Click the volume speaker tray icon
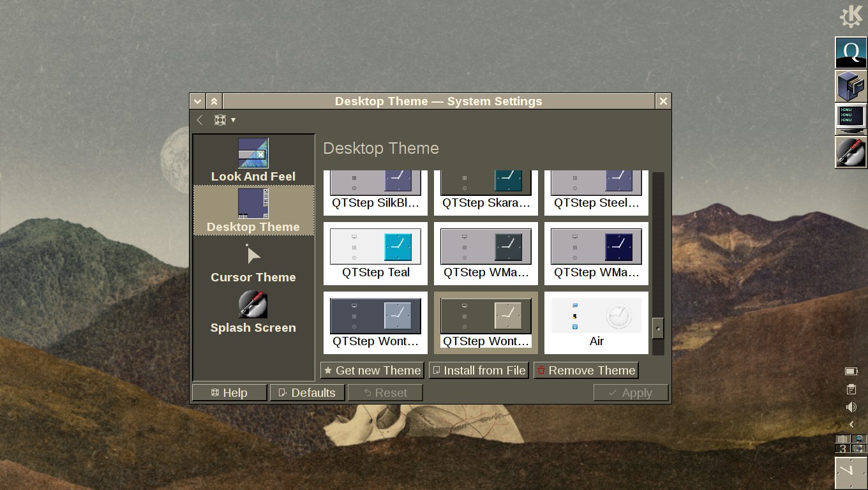The width and height of the screenshot is (868, 490). tap(851, 407)
